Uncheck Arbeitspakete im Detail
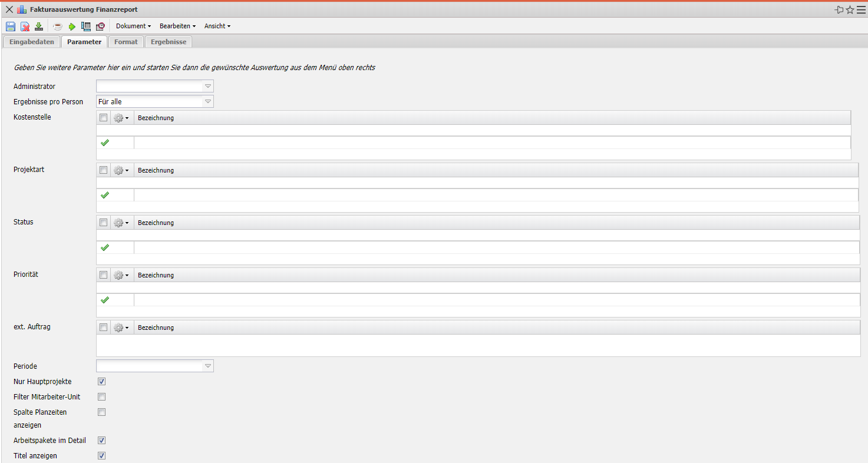The width and height of the screenshot is (868, 463). click(x=102, y=441)
